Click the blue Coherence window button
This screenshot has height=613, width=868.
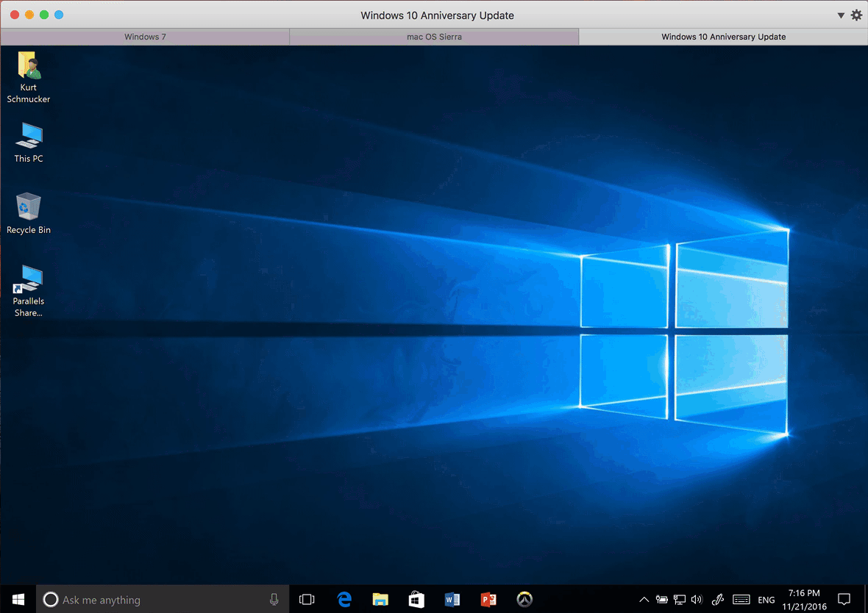[x=60, y=15]
